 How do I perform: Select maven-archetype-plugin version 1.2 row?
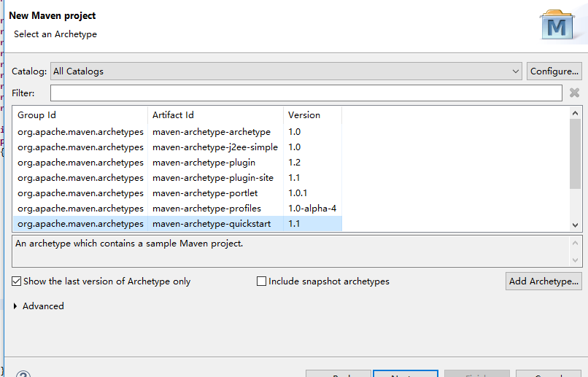coord(177,163)
